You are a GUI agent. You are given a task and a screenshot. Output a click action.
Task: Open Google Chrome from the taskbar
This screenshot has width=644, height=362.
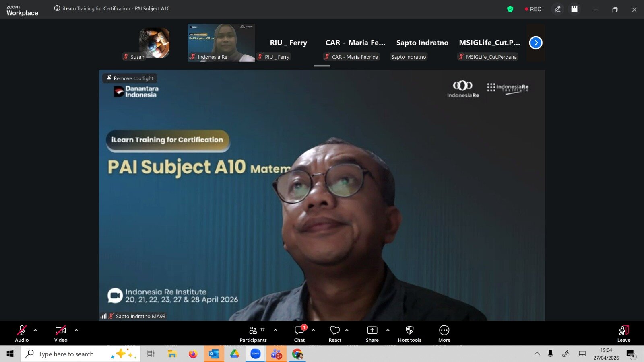click(x=297, y=354)
